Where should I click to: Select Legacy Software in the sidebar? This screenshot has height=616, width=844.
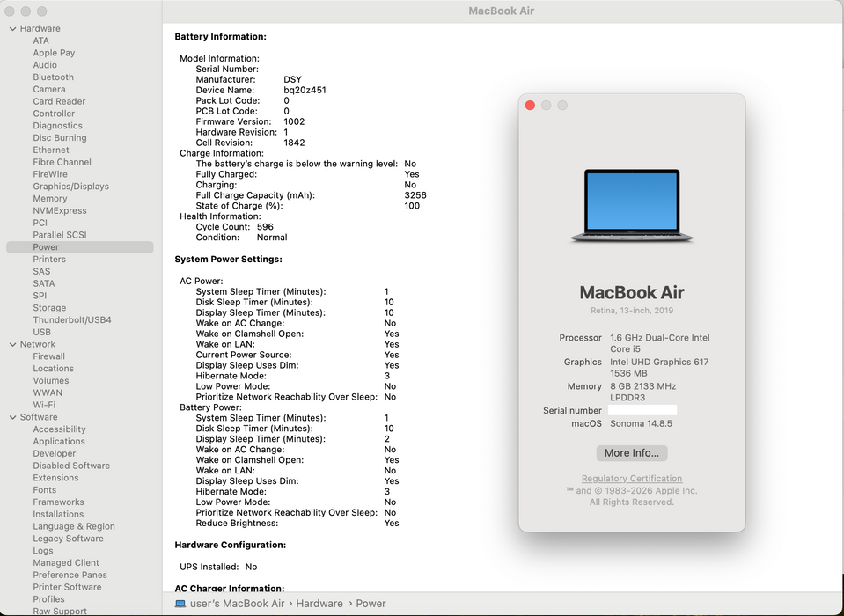[69, 539]
